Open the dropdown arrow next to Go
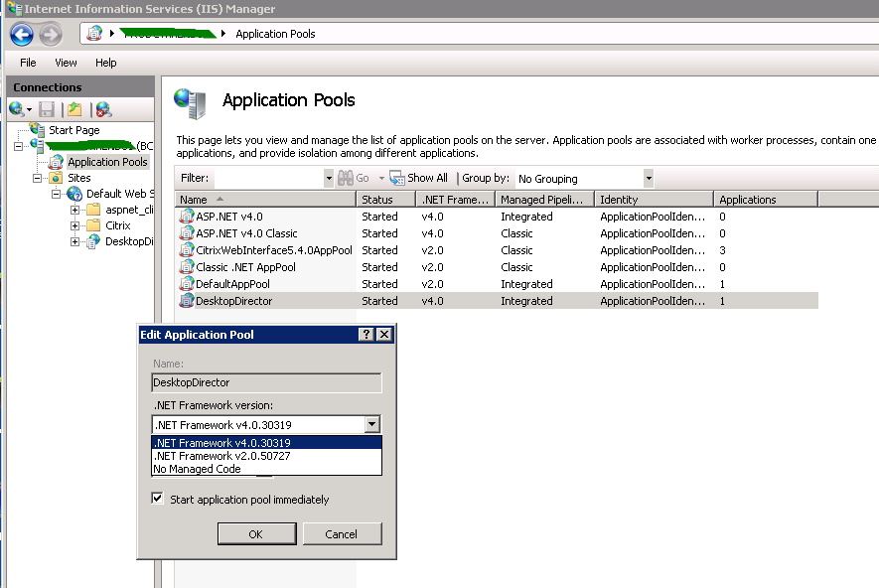The image size is (879, 588). click(381, 178)
